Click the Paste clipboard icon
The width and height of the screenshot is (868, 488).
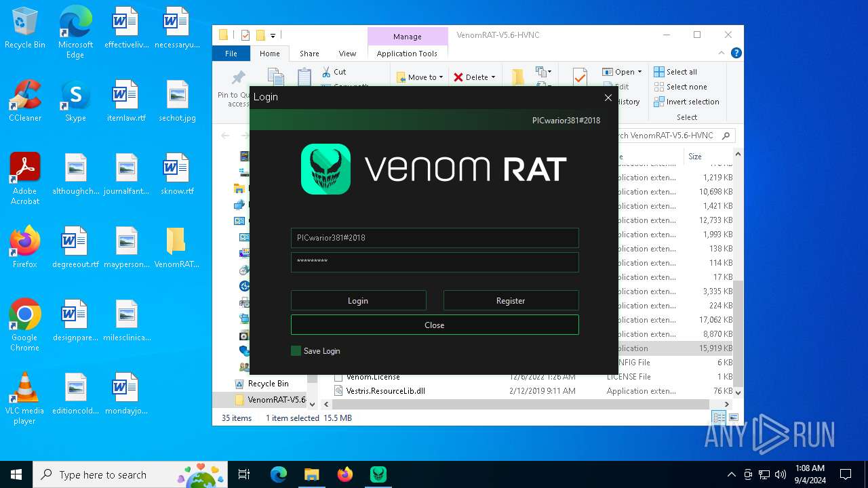point(304,77)
